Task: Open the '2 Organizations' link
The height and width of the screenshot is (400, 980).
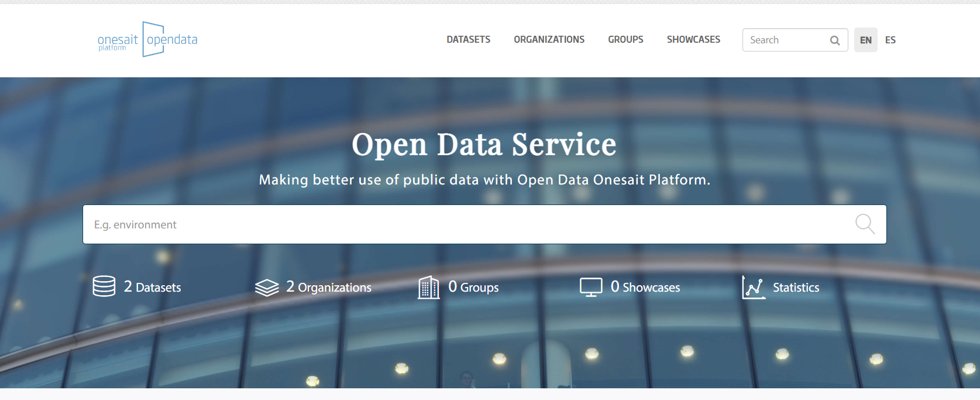Action: click(x=329, y=287)
